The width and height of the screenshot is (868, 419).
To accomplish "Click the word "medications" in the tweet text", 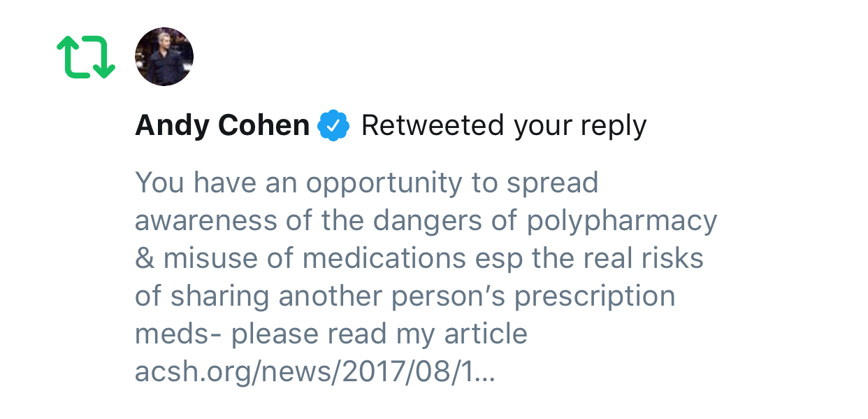I will [x=384, y=259].
